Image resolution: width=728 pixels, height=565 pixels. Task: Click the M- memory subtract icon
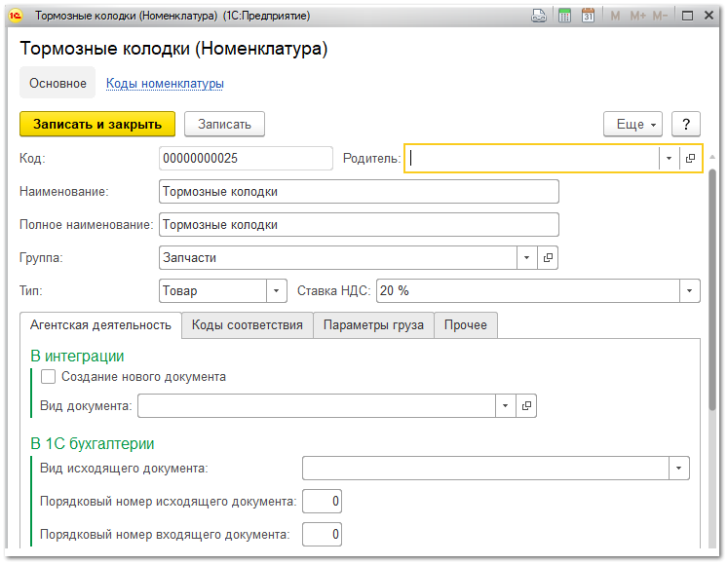[x=660, y=17]
